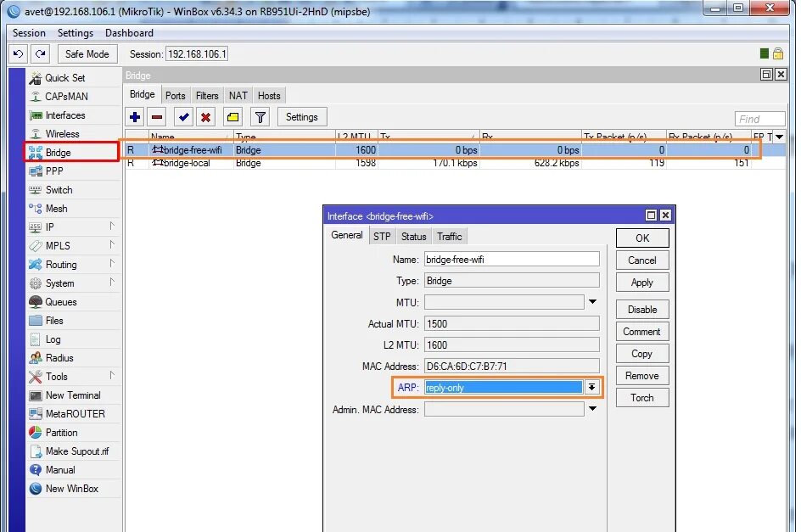The image size is (801, 532).
Task: Add new bridge with plus icon
Action: pos(135,117)
